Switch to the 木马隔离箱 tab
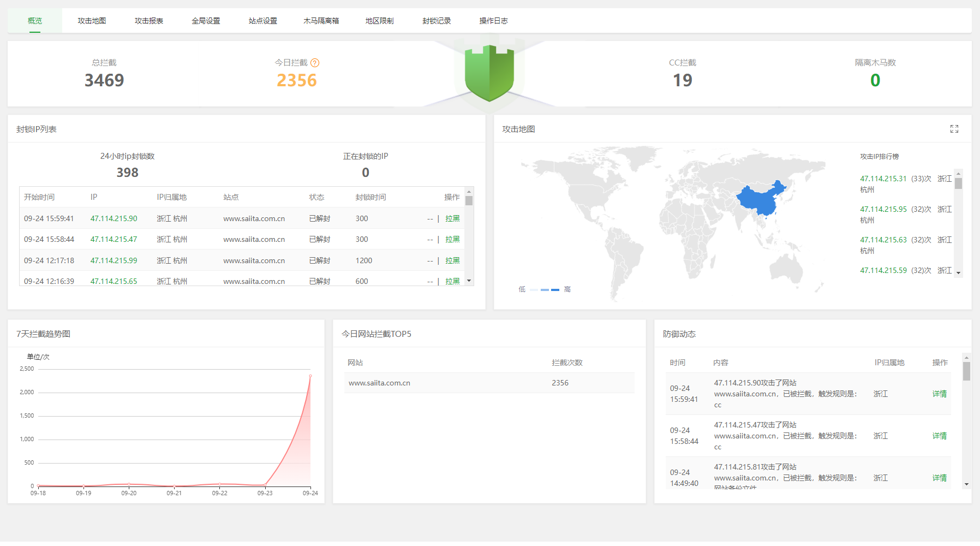This screenshot has height=546, width=980. click(321, 21)
